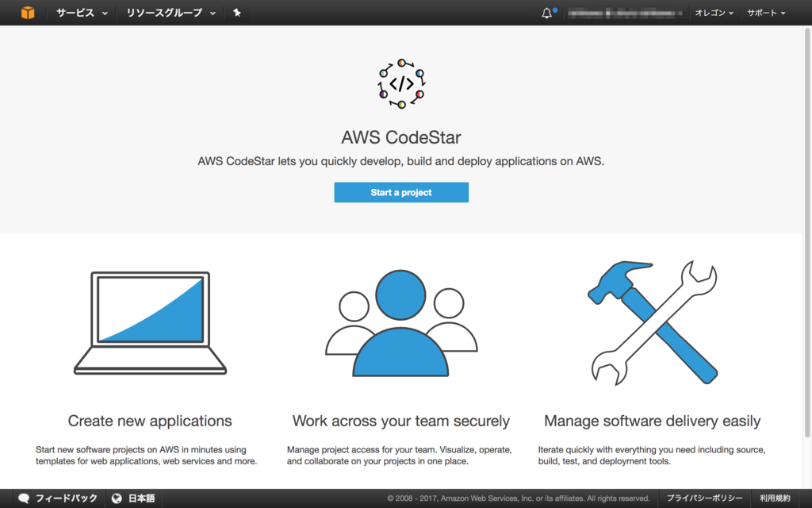
Task: Open the サポート dropdown
Action: (x=766, y=13)
